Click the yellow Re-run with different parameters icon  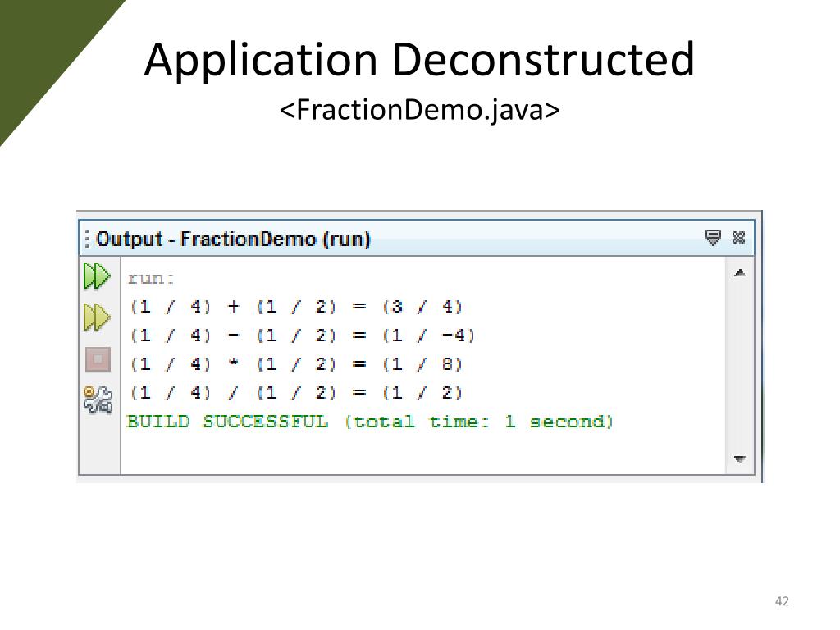click(97, 317)
